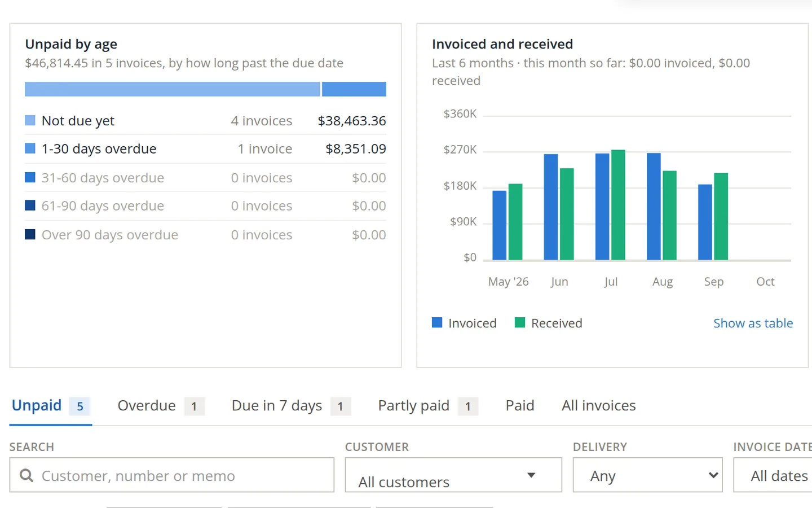The image size is (812, 508).
Task: Click the Not due yet color swatch
Action: pyautogui.click(x=30, y=120)
